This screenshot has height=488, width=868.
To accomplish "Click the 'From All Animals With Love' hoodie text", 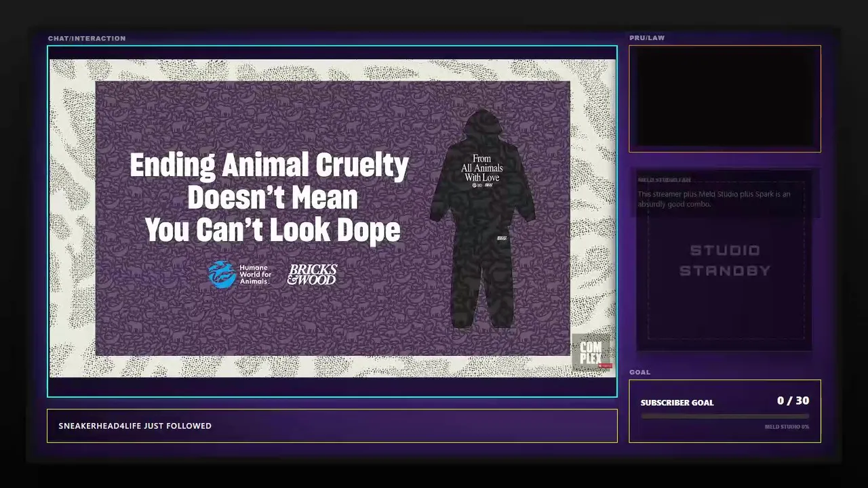I will click(481, 168).
